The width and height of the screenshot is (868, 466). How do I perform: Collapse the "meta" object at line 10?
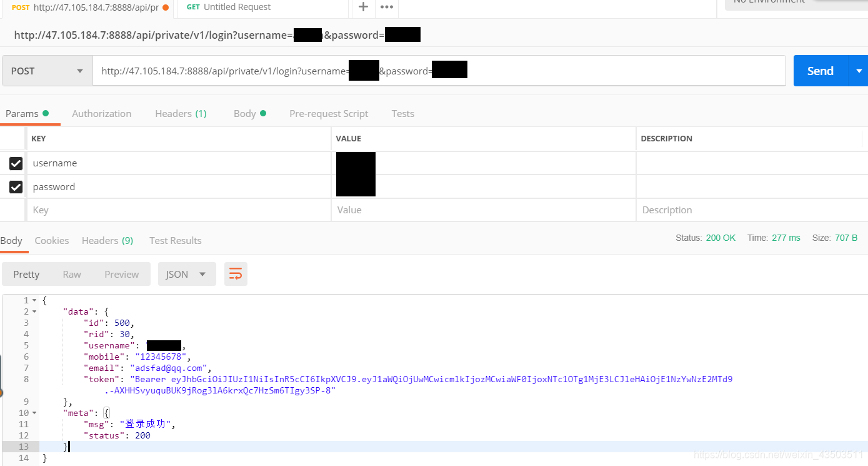(x=34, y=413)
